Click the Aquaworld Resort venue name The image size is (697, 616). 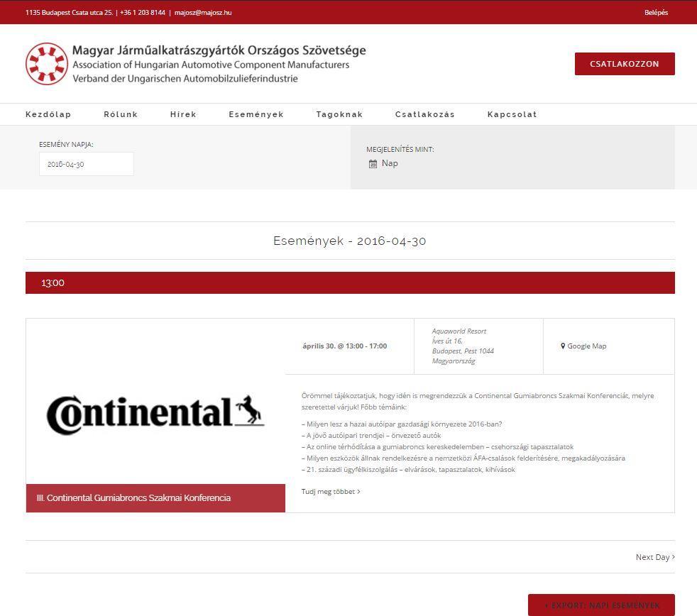(459, 331)
